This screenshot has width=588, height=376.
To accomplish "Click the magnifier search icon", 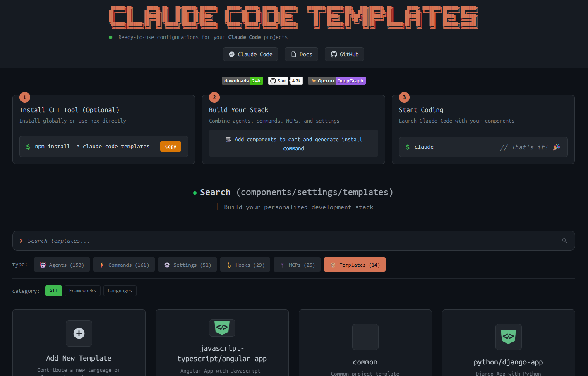I will coord(564,241).
